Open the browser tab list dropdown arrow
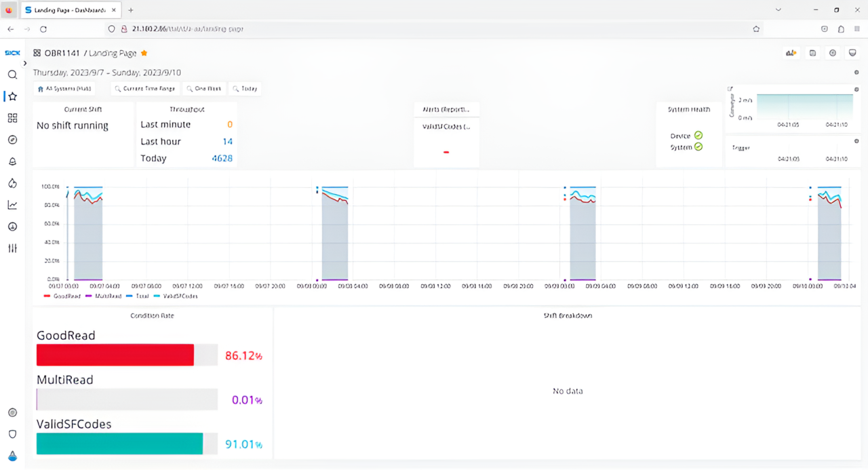 (778, 10)
